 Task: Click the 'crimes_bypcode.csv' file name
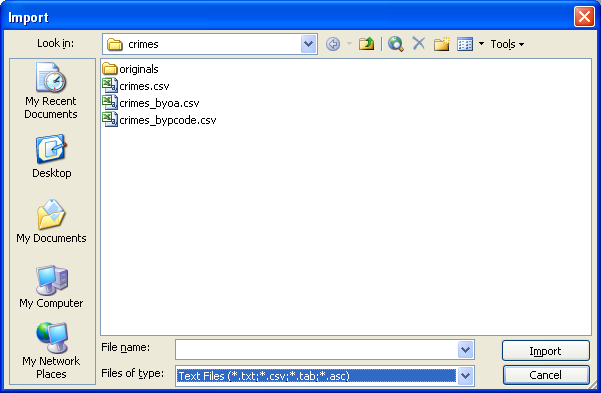pos(167,120)
